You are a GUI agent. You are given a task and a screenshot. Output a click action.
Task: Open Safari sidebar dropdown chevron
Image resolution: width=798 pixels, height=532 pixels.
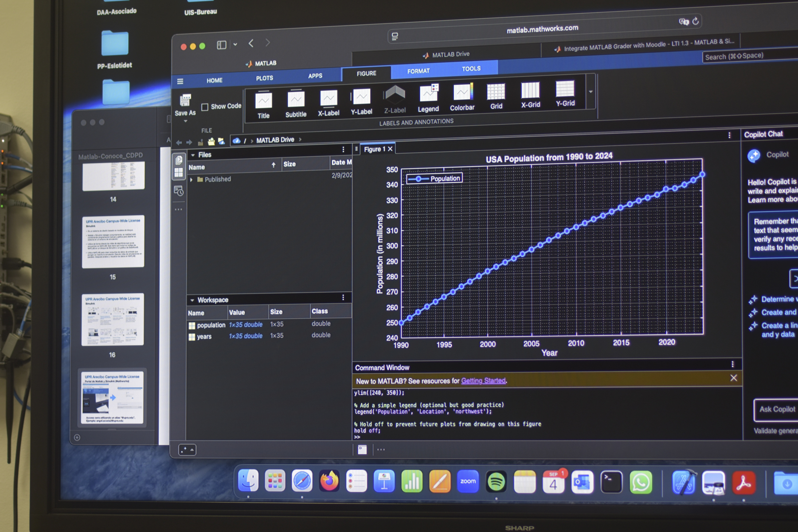(x=235, y=44)
